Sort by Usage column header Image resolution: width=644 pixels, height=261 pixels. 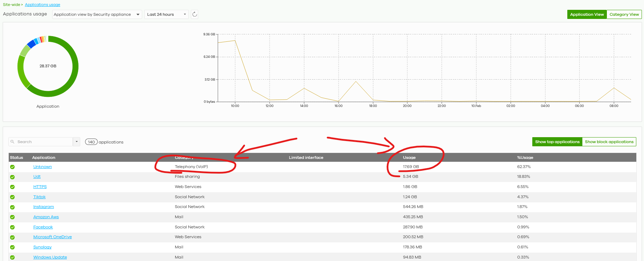tap(409, 158)
